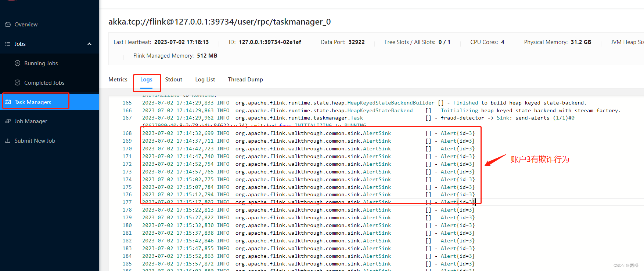Click log line 176 at 17:15:12,794
Viewport: 644px width, 271px height.
coord(309,195)
